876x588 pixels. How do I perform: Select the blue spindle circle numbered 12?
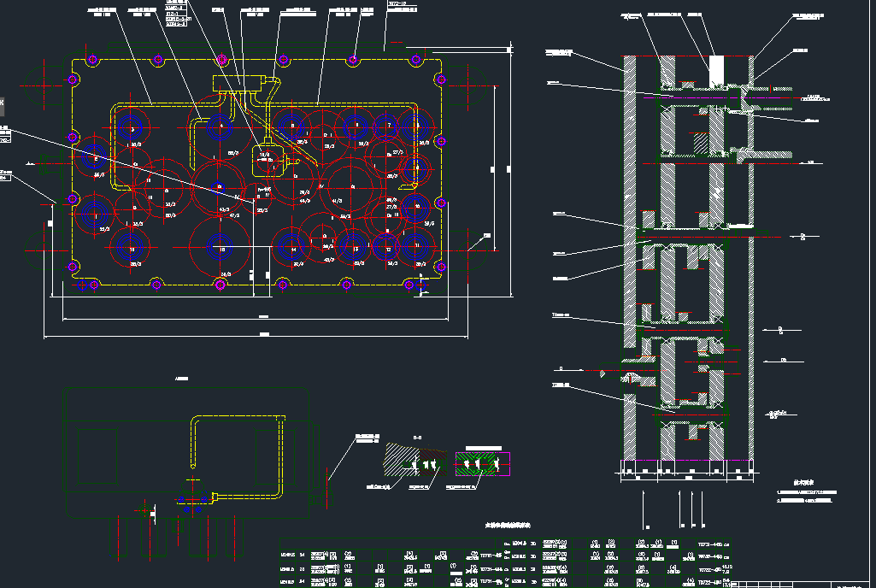[386, 246]
